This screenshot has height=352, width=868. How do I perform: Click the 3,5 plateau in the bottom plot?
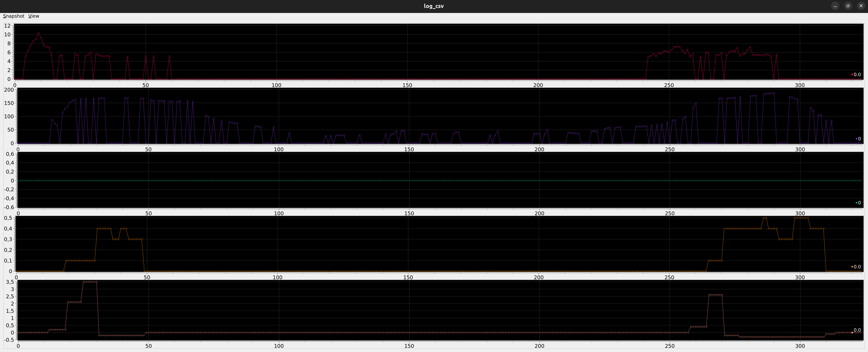click(90, 282)
